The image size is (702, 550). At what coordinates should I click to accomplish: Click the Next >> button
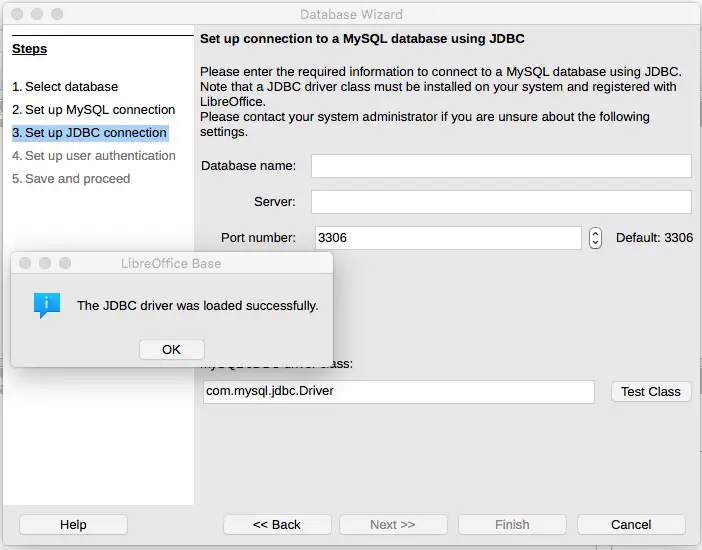point(393,524)
